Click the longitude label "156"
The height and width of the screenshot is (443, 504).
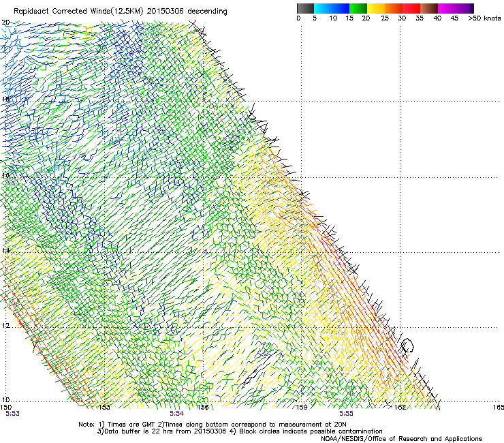point(203,408)
